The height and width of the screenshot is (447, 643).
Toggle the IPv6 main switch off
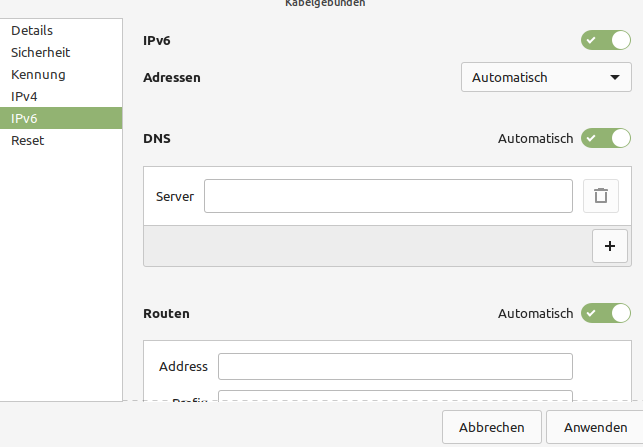pyautogui.click(x=606, y=41)
